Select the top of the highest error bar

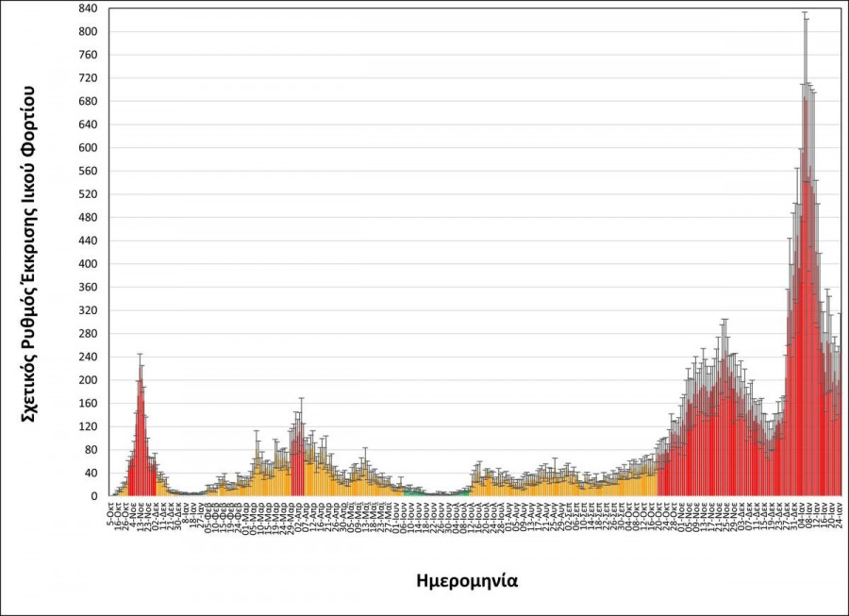805,12
